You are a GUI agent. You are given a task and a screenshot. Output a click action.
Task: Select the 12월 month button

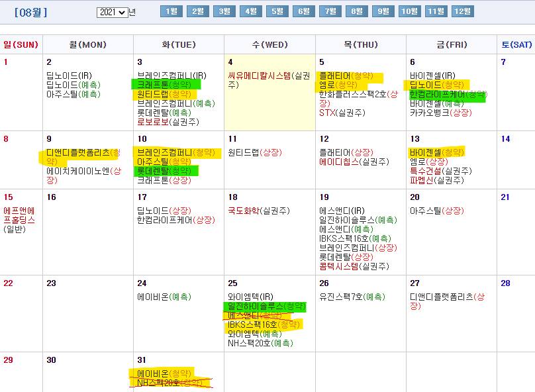point(463,11)
